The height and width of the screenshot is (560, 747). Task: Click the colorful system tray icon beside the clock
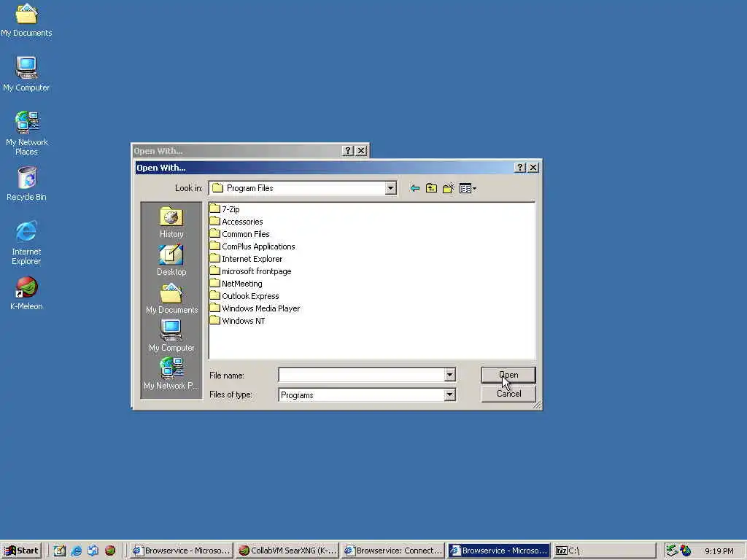point(686,551)
